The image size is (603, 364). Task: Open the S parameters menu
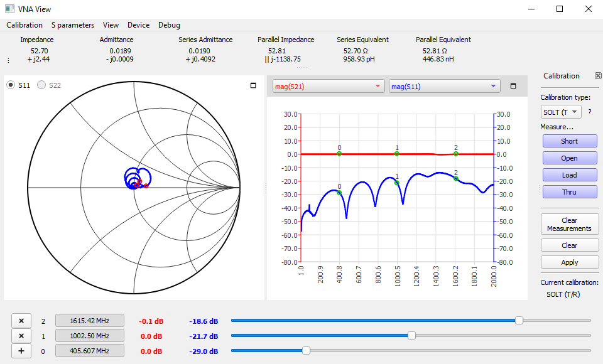73,25
